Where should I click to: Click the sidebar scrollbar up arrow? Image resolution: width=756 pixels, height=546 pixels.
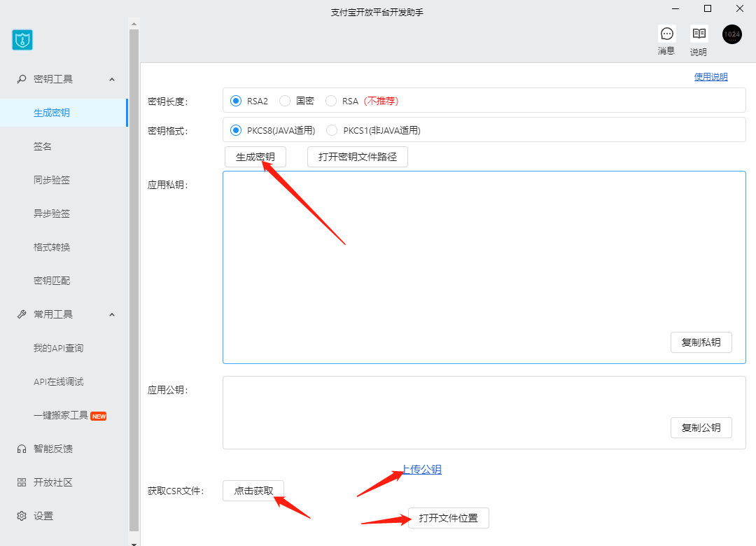pos(134,24)
